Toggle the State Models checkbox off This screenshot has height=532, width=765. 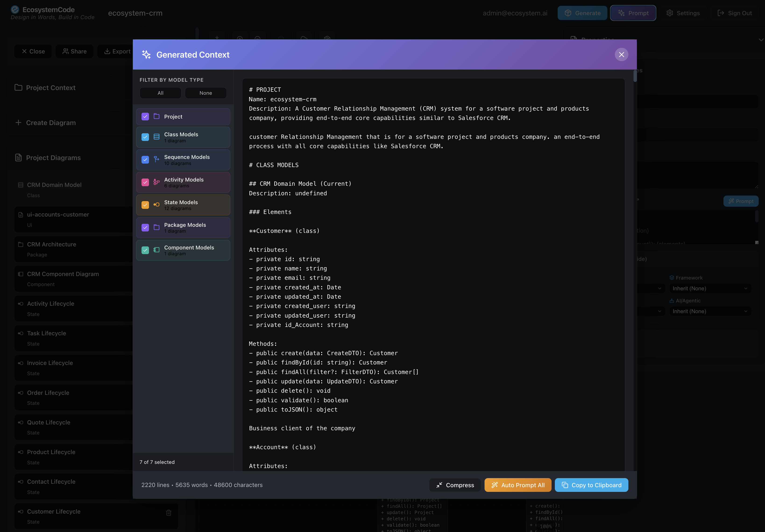pyautogui.click(x=145, y=205)
